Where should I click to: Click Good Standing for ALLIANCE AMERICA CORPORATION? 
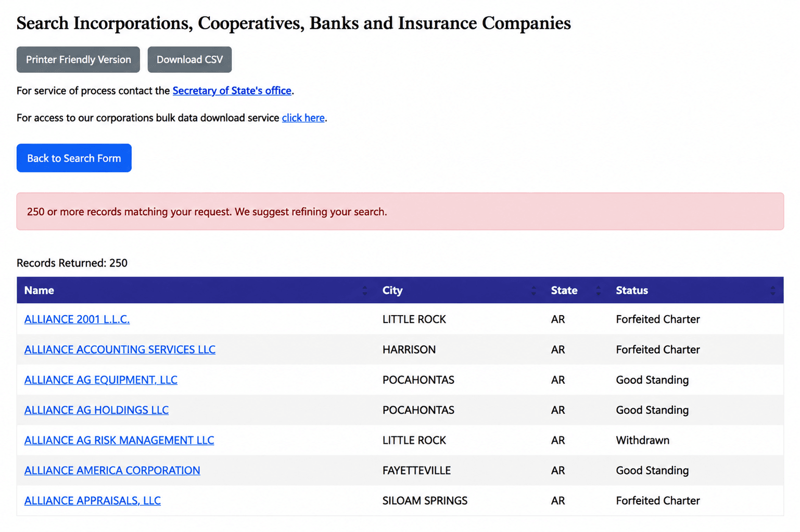(x=652, y=470)
